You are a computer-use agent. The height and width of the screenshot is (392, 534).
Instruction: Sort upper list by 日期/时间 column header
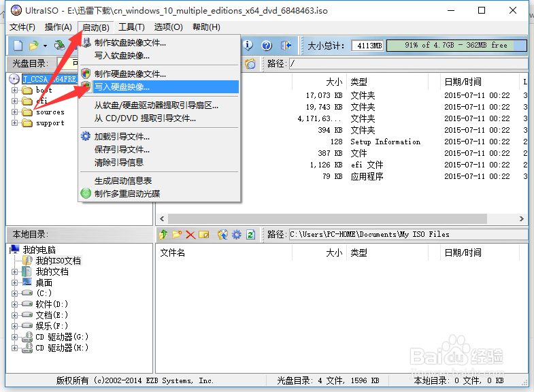479,82
